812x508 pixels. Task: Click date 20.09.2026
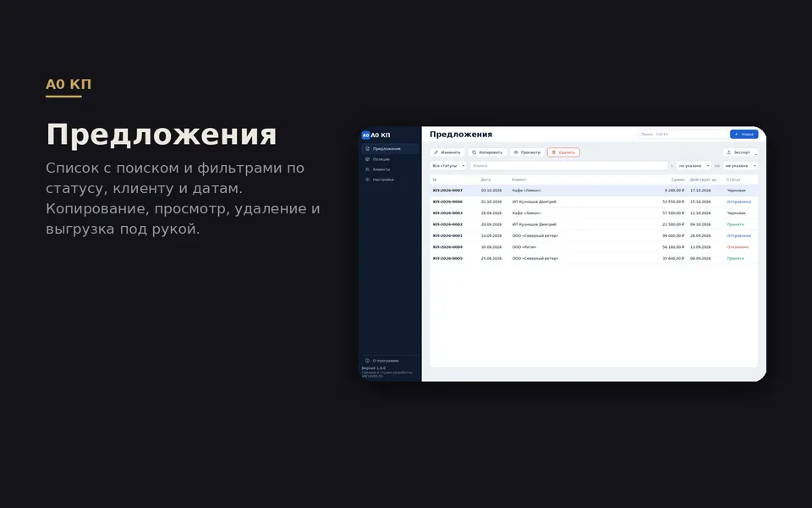(491, 224)
